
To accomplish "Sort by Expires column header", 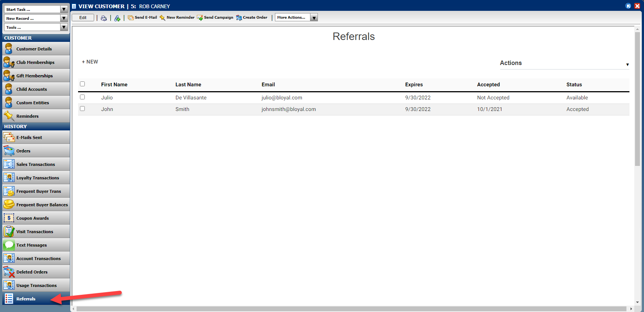I will point(414,84).
